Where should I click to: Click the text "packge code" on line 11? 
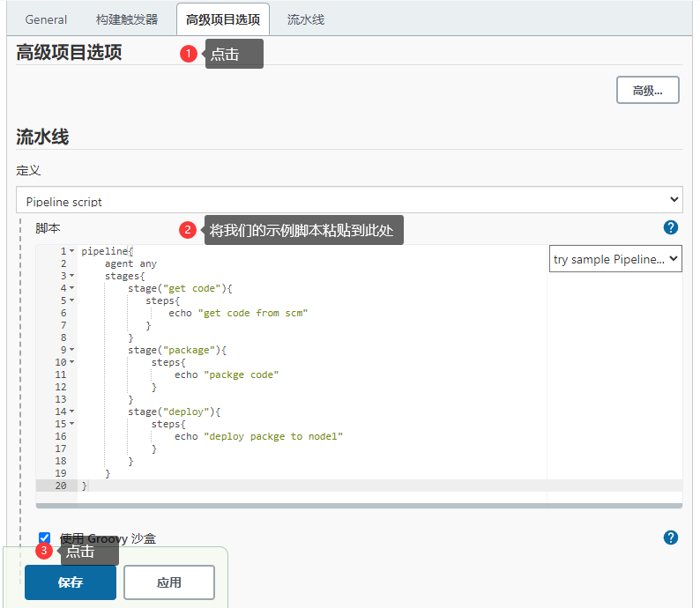point(241,374)
